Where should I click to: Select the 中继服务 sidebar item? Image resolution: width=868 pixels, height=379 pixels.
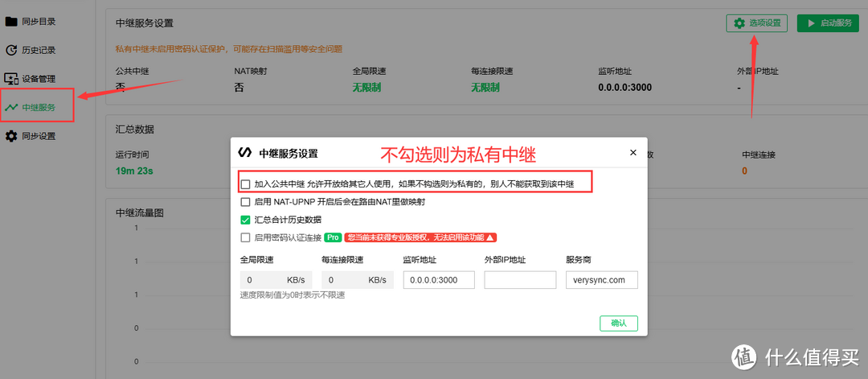pyautogui.click(x=31, y=108)
